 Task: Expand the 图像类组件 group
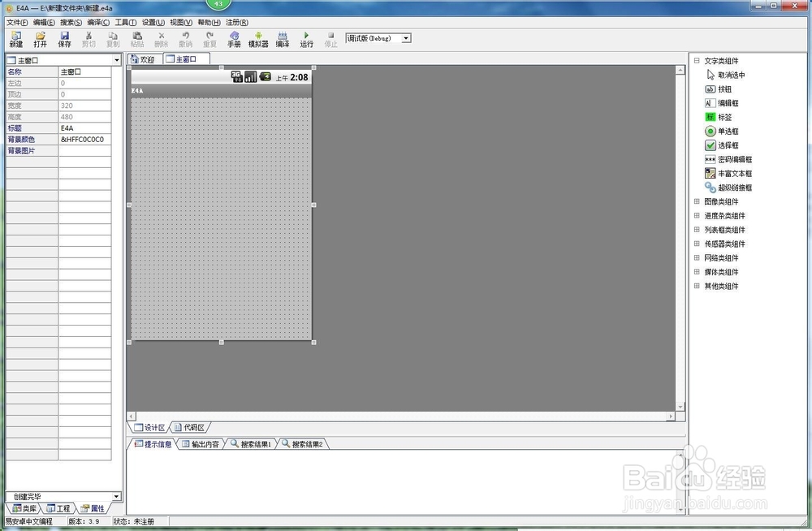click(x=697, y=201)
